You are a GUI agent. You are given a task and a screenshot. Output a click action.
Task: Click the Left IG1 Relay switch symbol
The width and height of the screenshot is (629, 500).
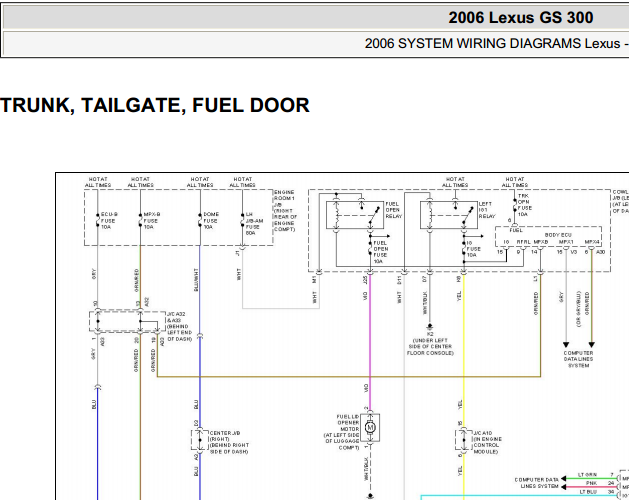pos(467,217)
